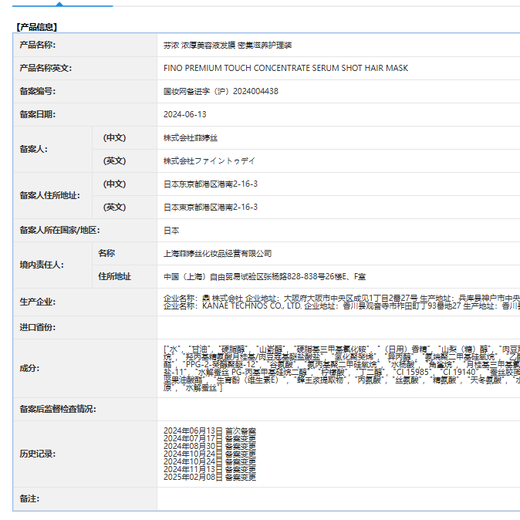520x520 pixels.
Task: Click the 名称 sublabel
Action: point(106,253)
